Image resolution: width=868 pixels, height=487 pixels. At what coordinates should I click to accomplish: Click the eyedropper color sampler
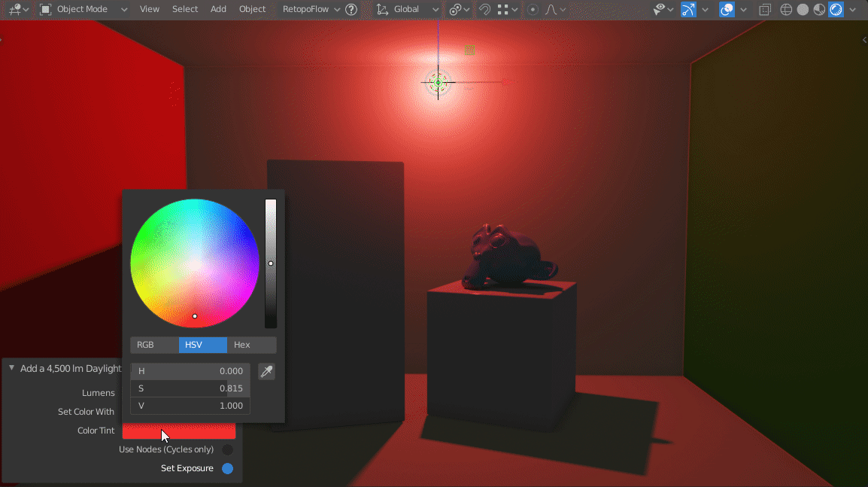pos(267,371)
